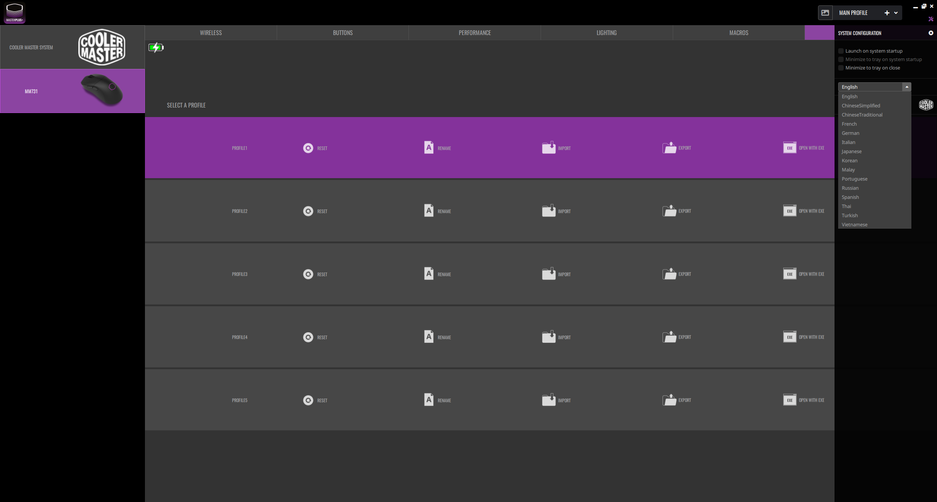
Task: Set Open With EXE for Profile1
Action: [789, 148]
